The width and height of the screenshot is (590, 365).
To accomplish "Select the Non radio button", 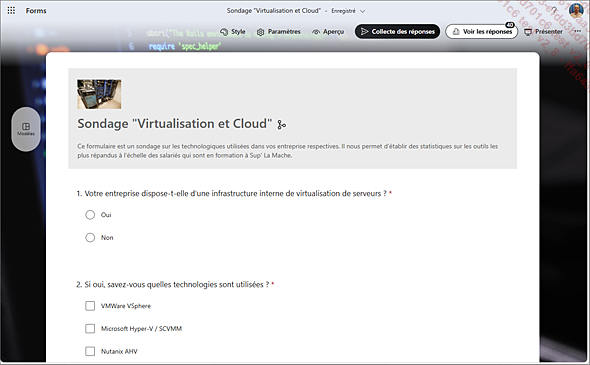I will [90, 238].
